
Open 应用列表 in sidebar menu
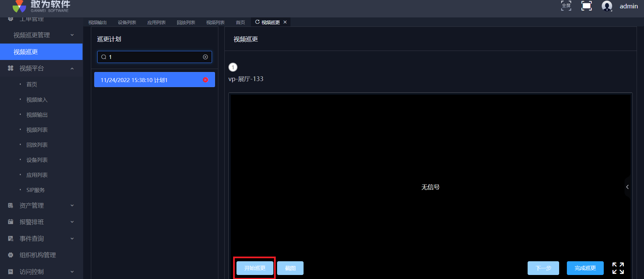tap(37, 175)
